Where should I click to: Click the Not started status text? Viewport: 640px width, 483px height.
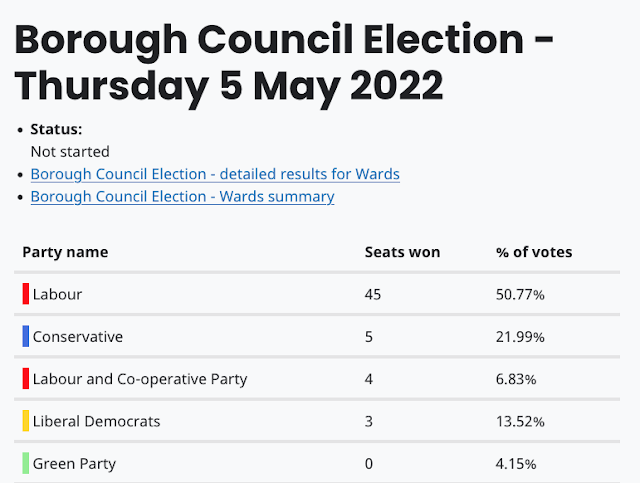pos(70,151)
